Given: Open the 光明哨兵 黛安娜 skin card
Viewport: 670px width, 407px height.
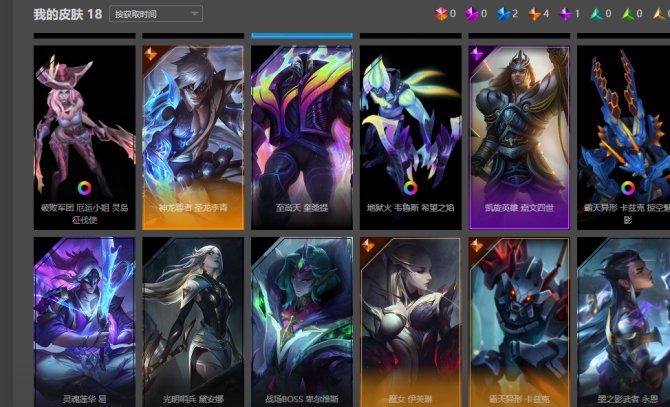Looking at the screenshot, I should tap(193, 322).
